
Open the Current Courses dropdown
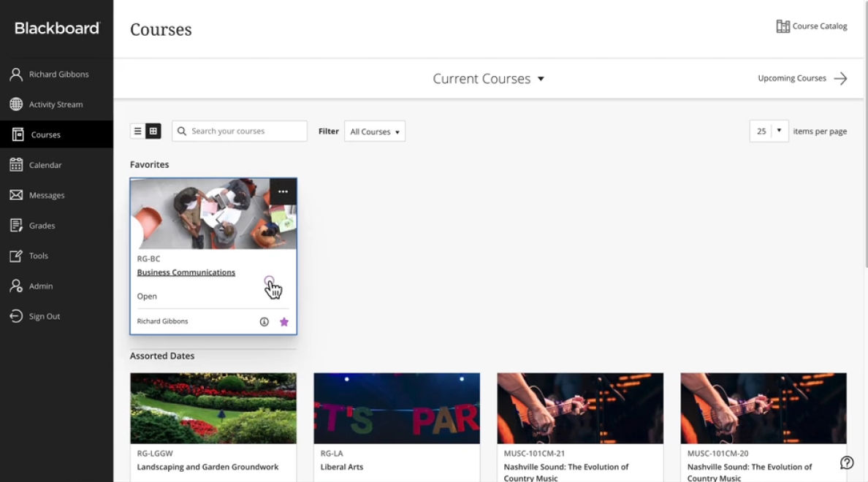[x=488, y=78]
